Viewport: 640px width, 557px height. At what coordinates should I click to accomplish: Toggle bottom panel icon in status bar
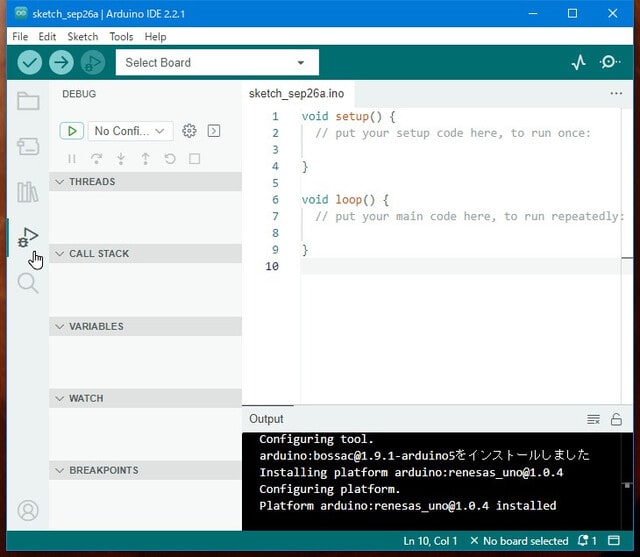tap(614, 541)
